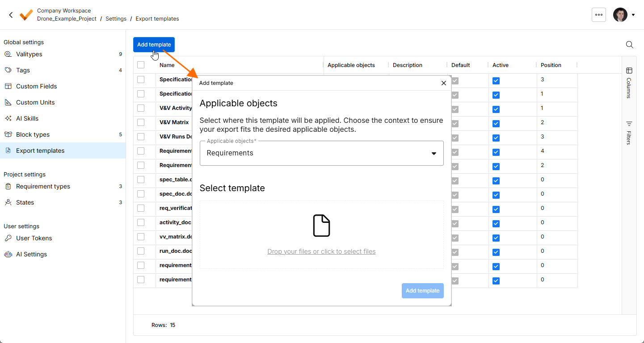This screenshot has width=644, height=343.
Task: Uncheck Active checkbox for position 4 row
Action: pos(496,152)
